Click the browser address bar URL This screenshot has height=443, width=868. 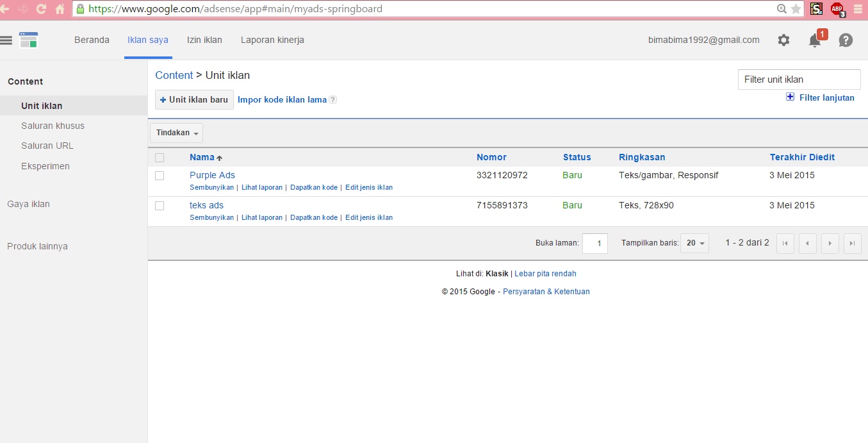pyautogui.click(x=235, y=9)
